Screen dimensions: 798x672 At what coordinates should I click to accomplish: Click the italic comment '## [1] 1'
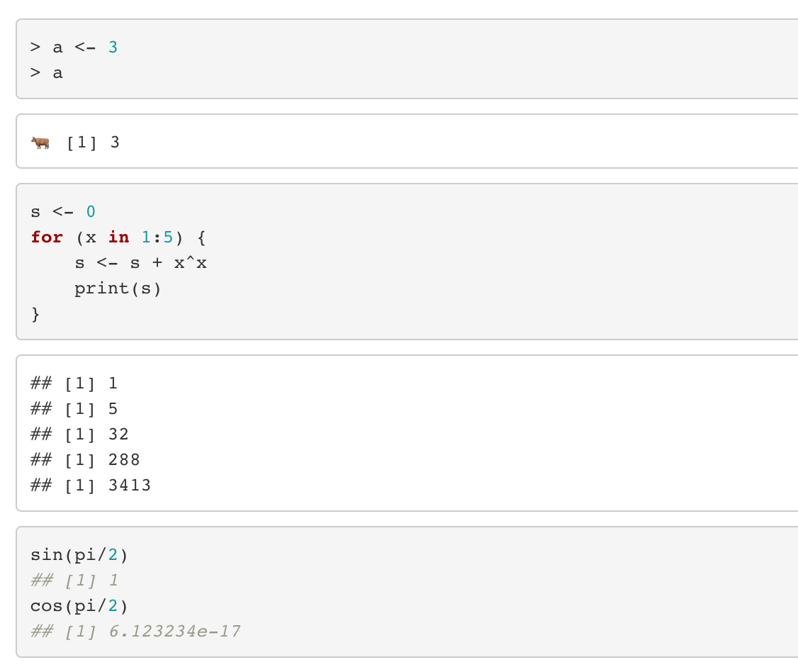point(75,581)
